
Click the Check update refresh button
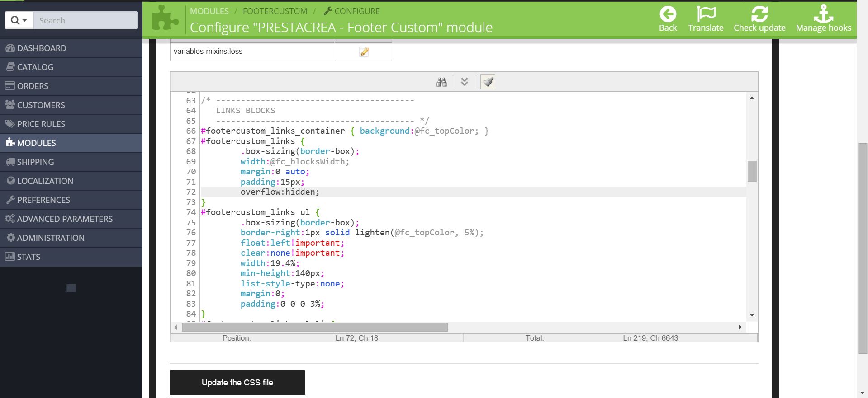pos(759,19)
